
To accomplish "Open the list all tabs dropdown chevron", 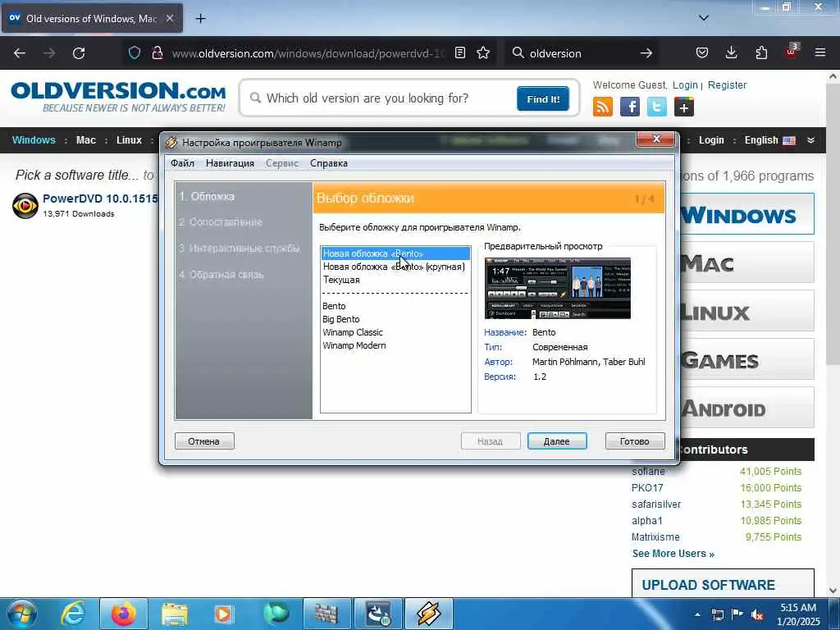I will click(x=704, y=18).
